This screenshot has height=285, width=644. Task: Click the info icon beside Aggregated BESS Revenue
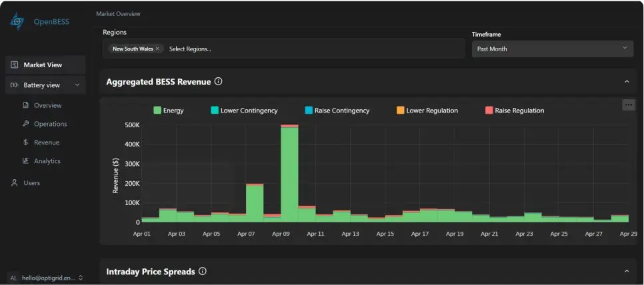pyautogui.click(x=219, y=82)
